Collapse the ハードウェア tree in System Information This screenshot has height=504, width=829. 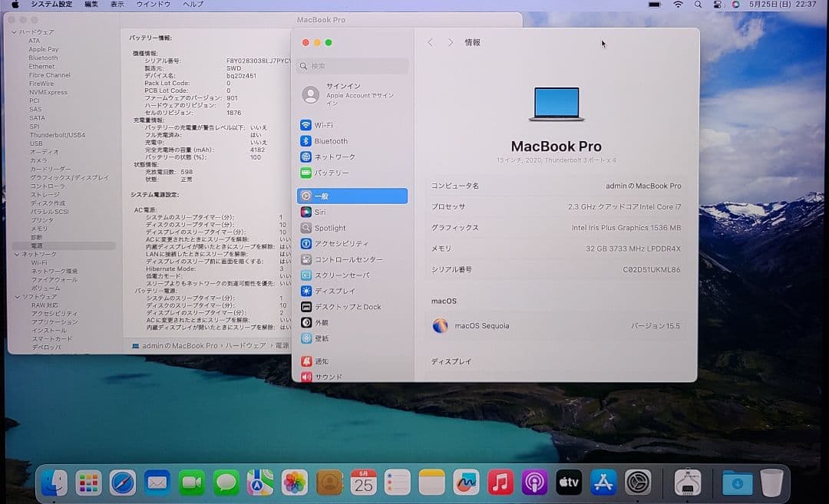pyautogui.click(x=15, y=32)
